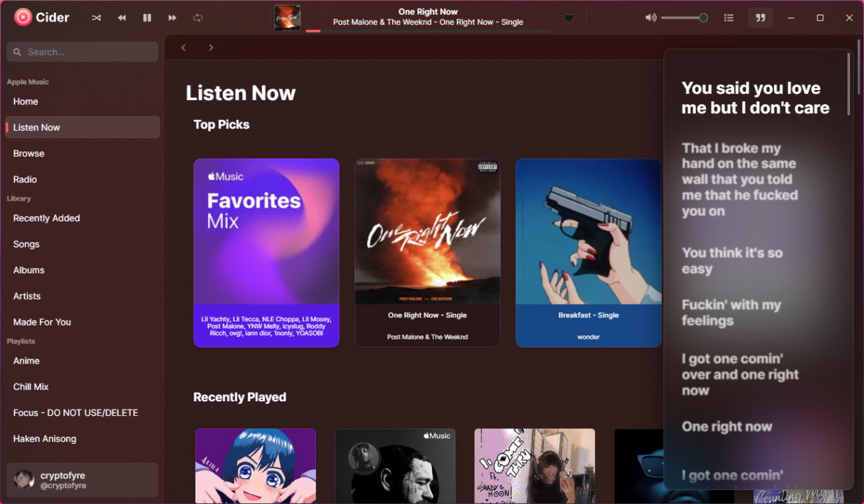Viewport: 864px width, 504px height.
Task: Navigate forward with right chevron
Action: pyautogui.click(x=211, y=47)
